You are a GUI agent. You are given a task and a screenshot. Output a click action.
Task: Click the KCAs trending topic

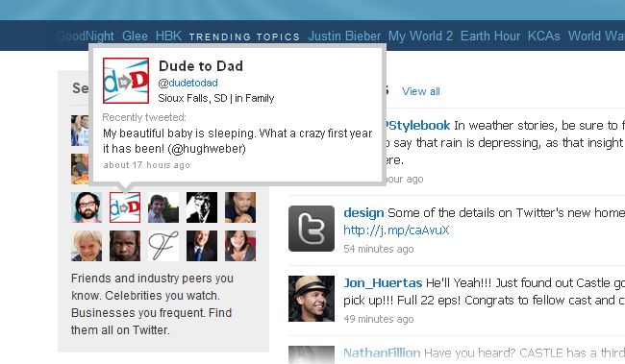(x=543, y=36)
